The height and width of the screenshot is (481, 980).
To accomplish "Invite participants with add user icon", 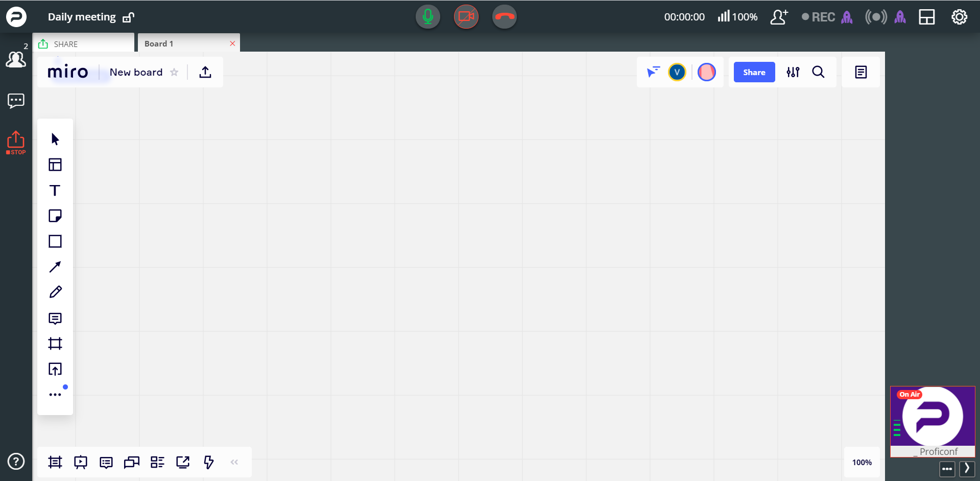I will [x=779, y=17].
